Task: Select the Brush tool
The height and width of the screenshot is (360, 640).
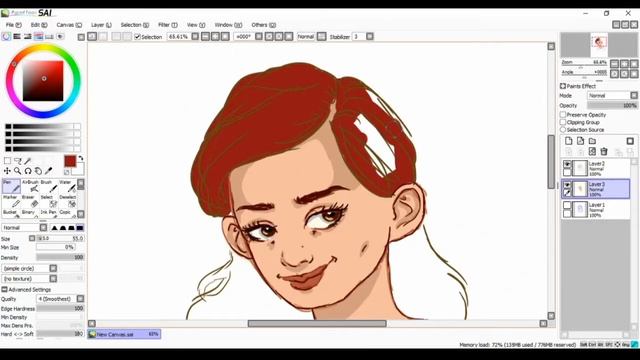Action: [48, 186]
